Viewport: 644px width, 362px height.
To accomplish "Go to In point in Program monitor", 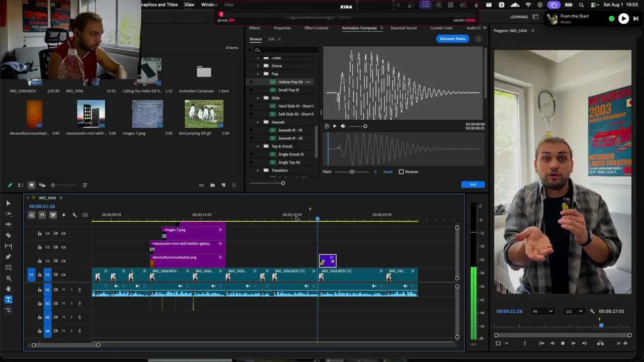I will 541,343.
